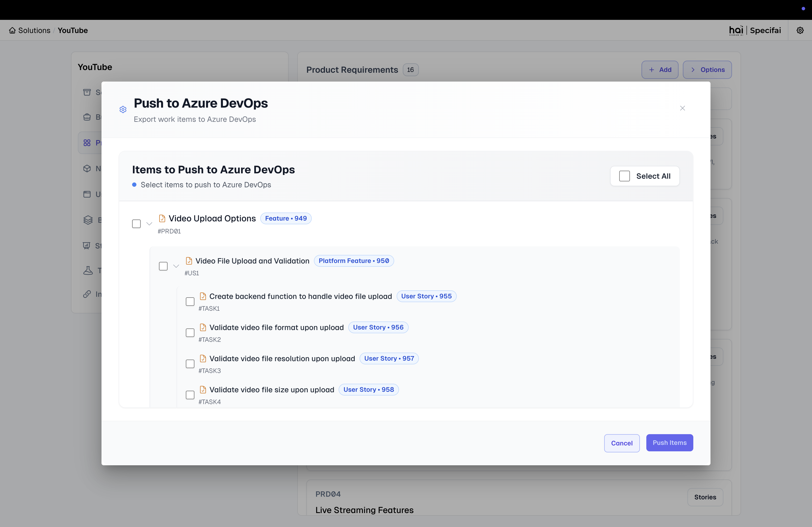Click the YouTube heading in left sidebar panel

pyautogui.click(x=95, y=67)
